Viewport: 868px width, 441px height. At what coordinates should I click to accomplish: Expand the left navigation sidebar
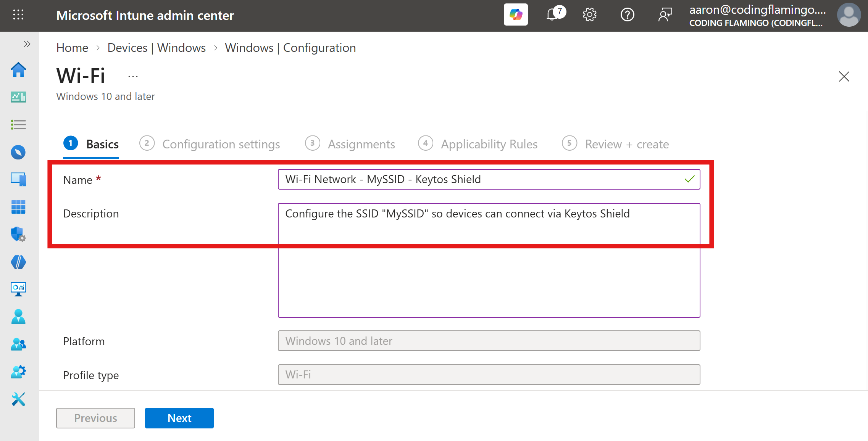(x=27, y=44)
